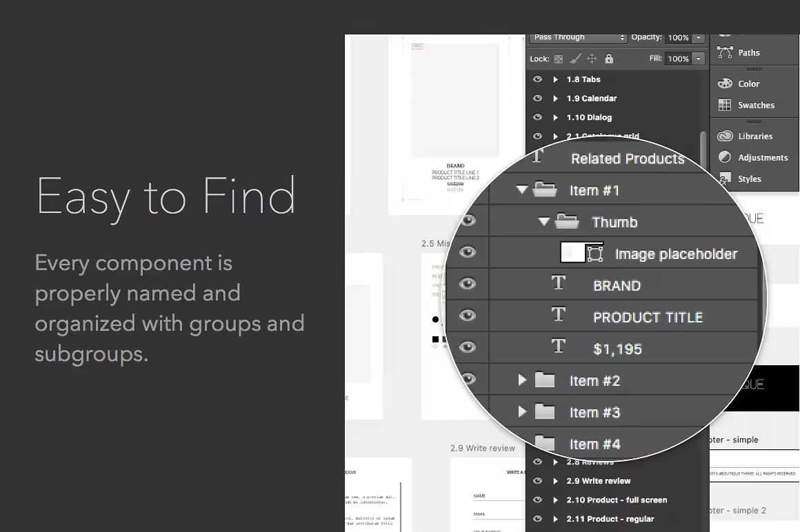
Task: Toggle visibility of Image placeholder layer
Action: point(468,252)
